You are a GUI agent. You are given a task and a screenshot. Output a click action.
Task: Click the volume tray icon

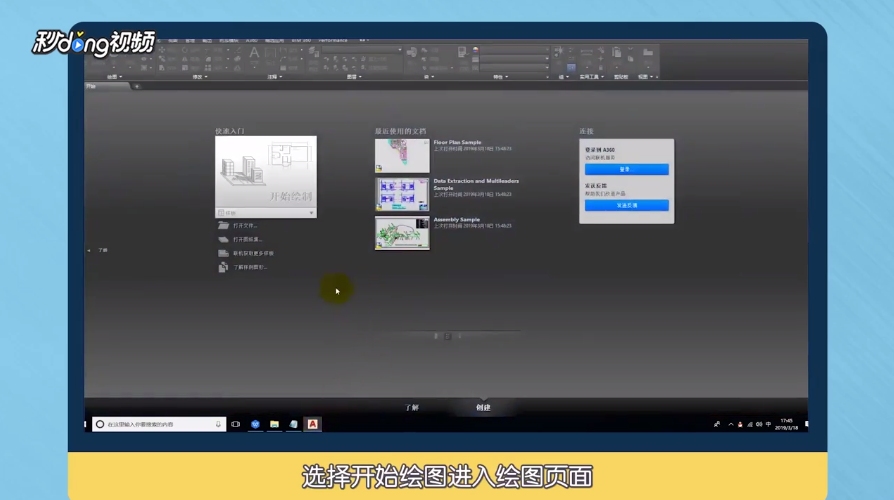pos(759,424)
